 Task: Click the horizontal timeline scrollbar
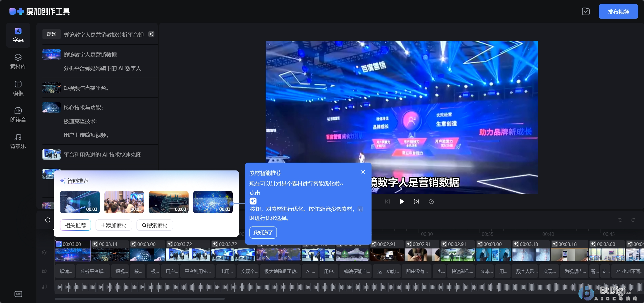point(140,299)
